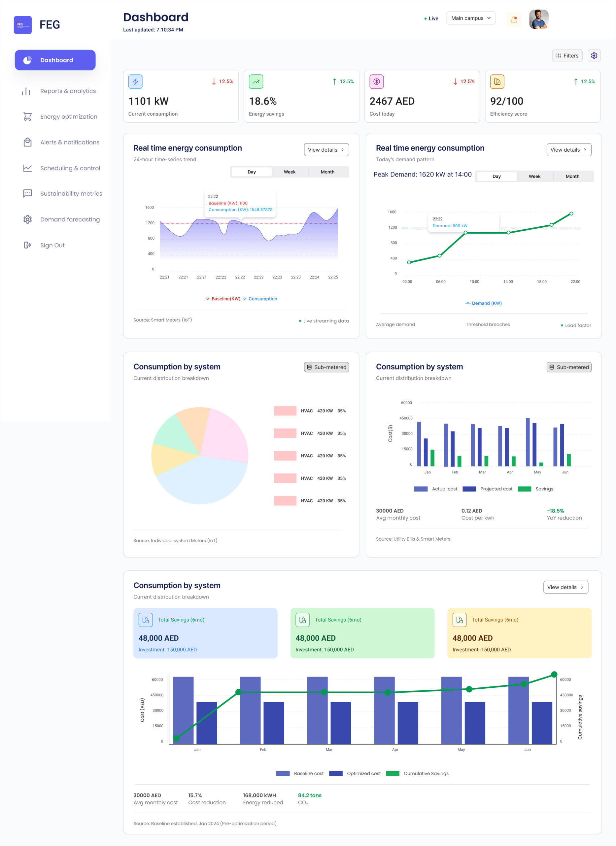Open the user profile avatar
Image resolution: width=616 pixels, height=846 pixels.
(x=538, y=19)
